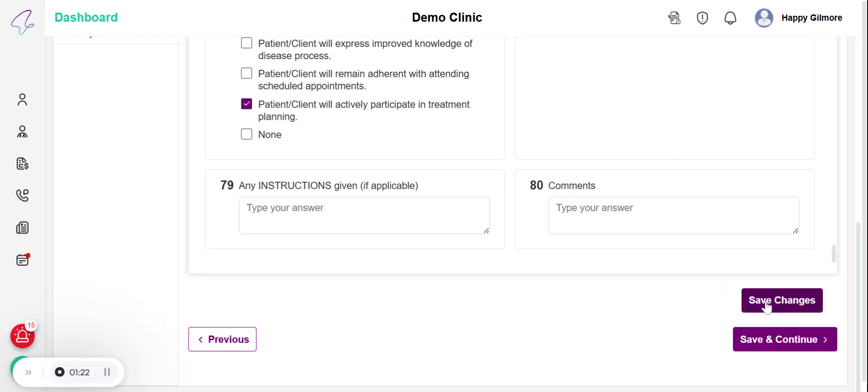Open the team members sidebar icon

[x=22, y=132]
